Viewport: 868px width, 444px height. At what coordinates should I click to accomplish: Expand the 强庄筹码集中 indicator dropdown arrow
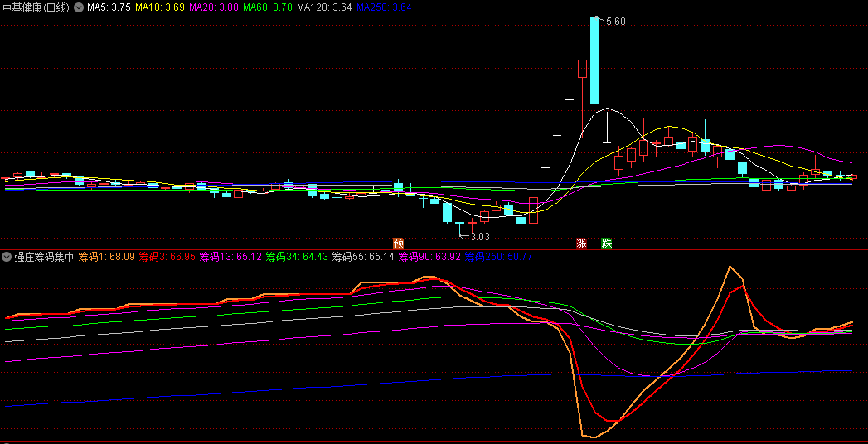7,257
